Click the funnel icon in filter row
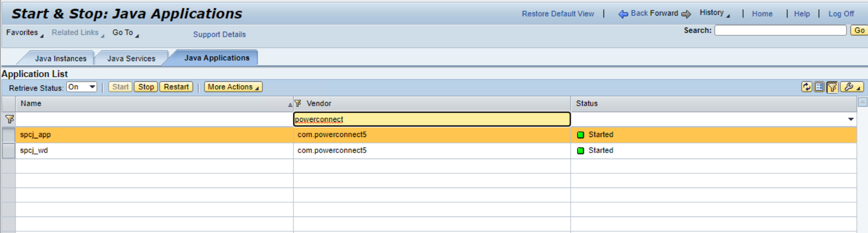868x233 pixels. pos(9,119)
